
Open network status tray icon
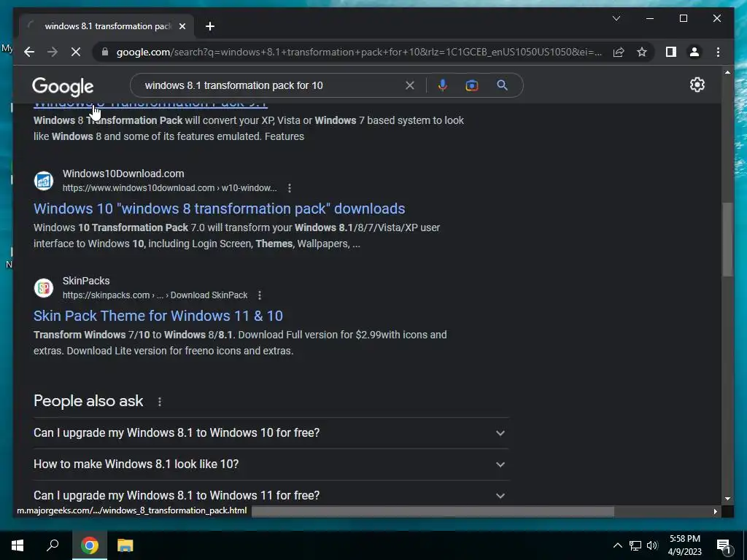[x=635, y=545]
